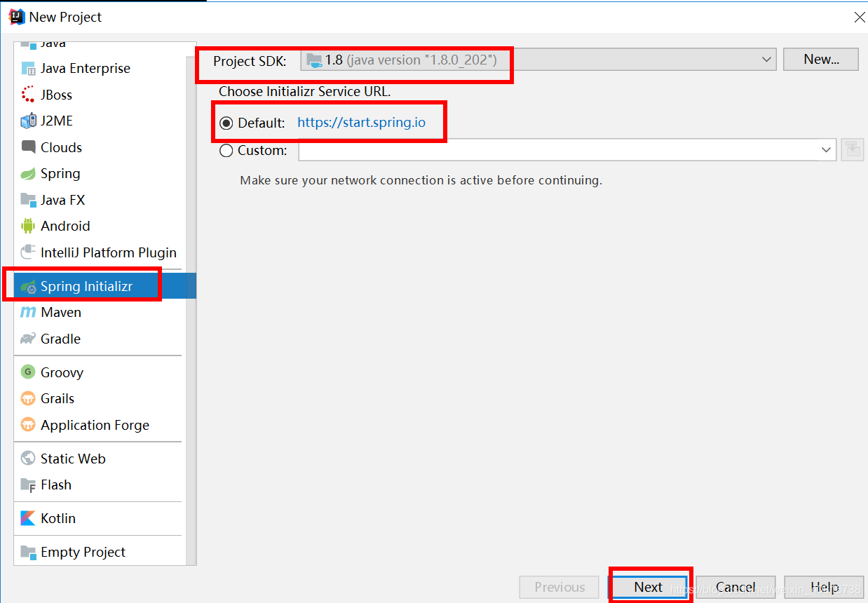Click the New... SDK button
Image resolution: width=868 pixels, height=603 pixels.
pos(821,60)
